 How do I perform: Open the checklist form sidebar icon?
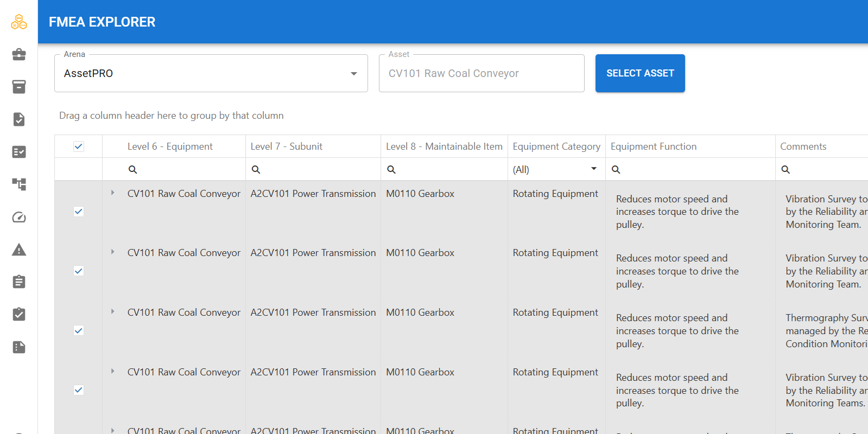point(19,152)
